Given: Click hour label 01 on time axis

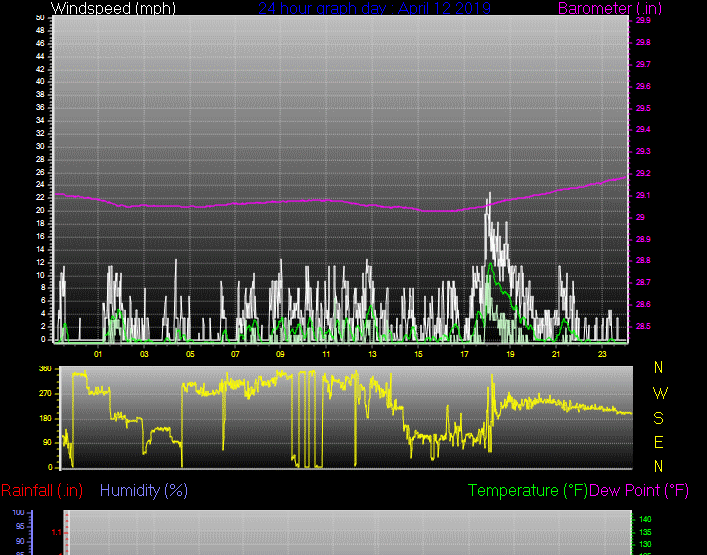Looking at the screenshot, I should coord(98,354).
